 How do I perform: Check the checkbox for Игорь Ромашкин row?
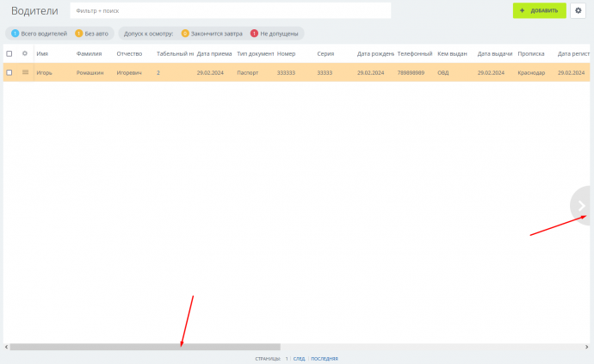(x=9, y=72)
